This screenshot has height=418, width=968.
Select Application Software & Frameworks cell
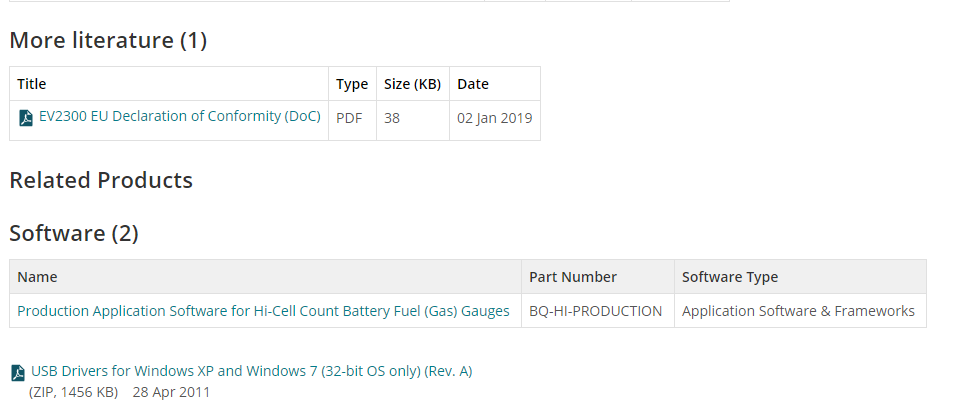(x=798, y=311)
